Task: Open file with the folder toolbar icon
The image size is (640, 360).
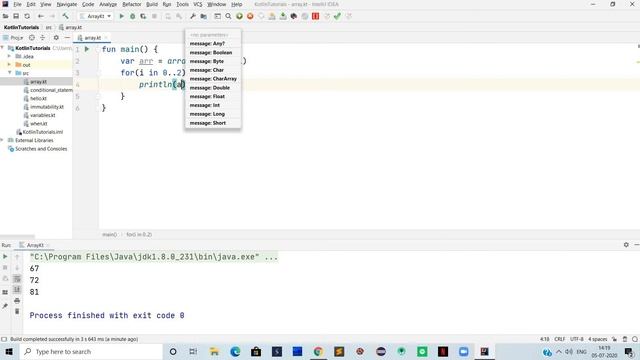Action: pos(5,16)
